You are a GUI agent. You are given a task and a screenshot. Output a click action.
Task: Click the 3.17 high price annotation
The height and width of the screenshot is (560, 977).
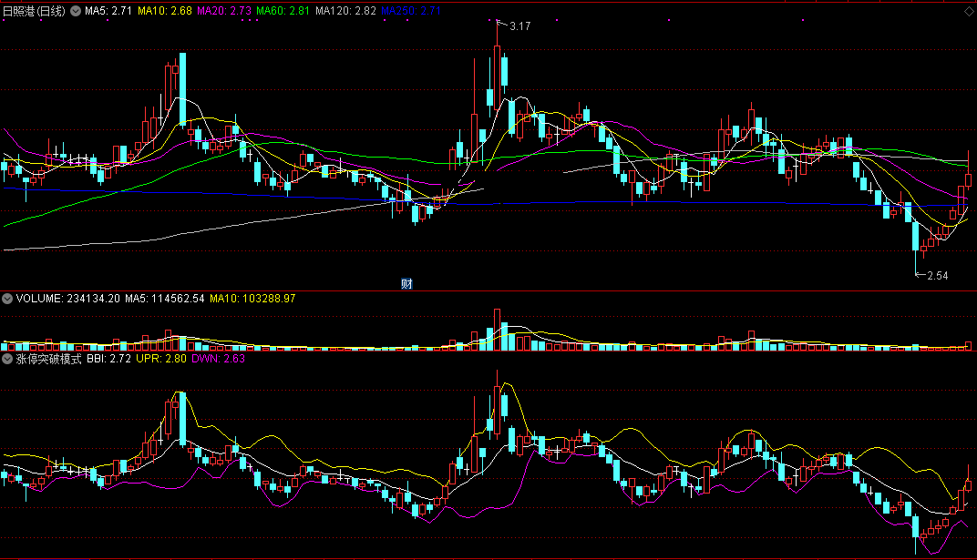coord(519,26)
